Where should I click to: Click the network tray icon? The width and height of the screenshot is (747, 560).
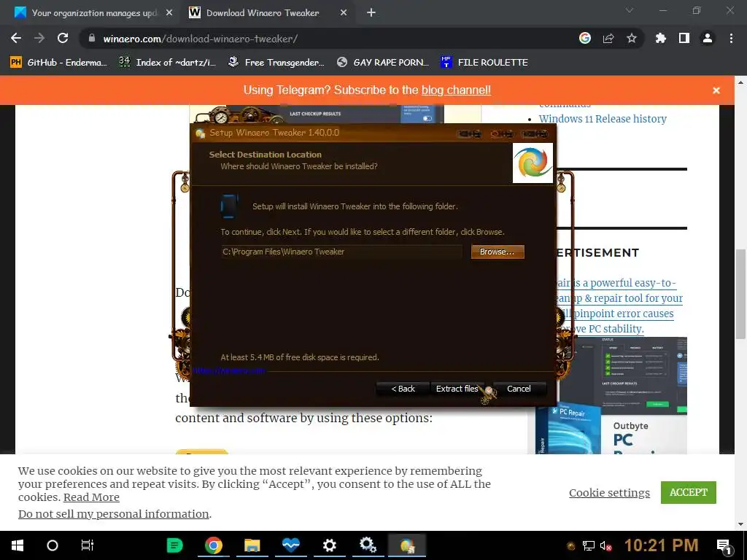tap(589, 546)
